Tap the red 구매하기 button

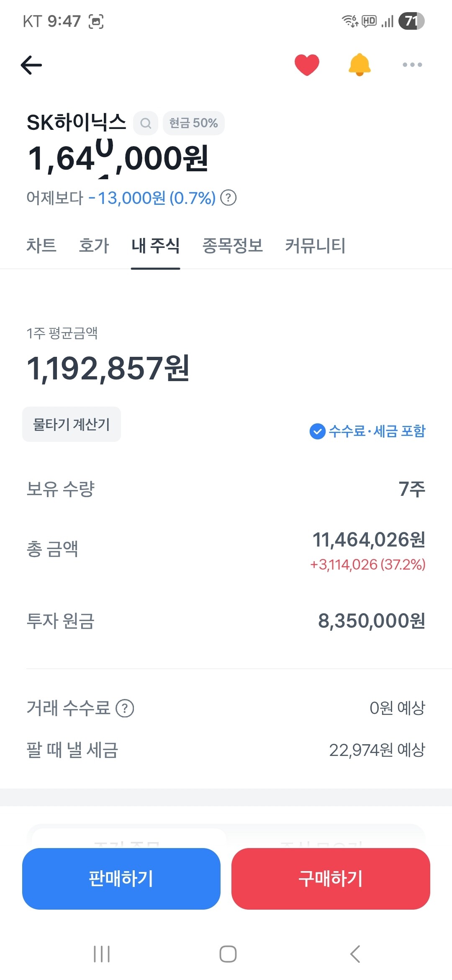[x=331, y=879]
